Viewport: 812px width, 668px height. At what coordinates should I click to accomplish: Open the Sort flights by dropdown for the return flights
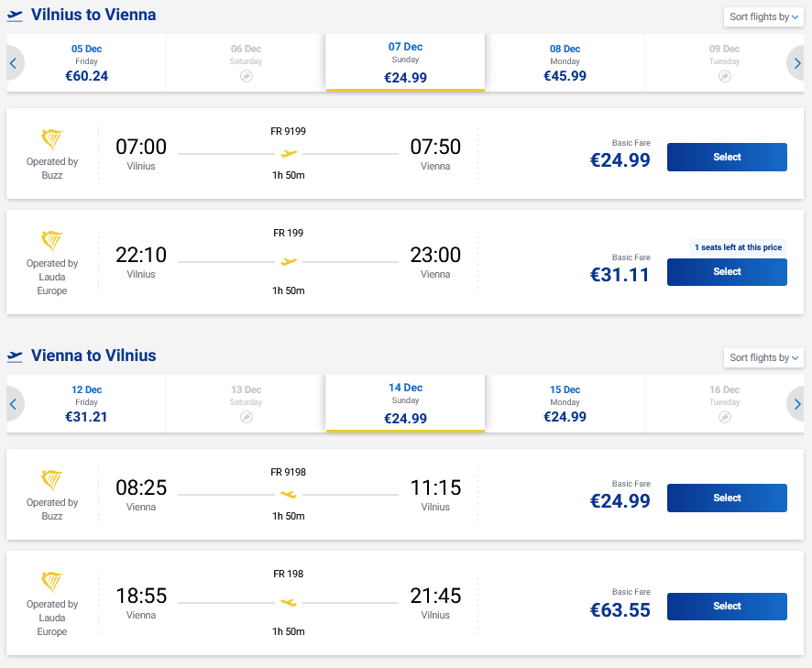763,357
